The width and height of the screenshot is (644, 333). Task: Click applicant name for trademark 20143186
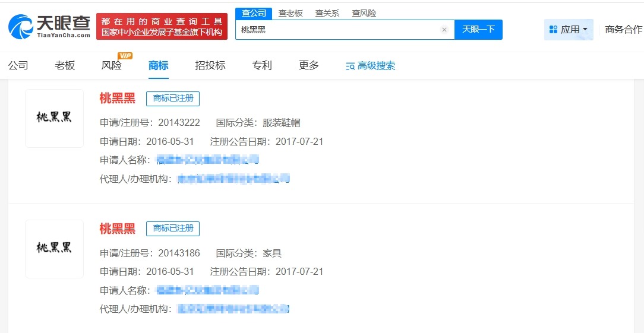tap(208, 290)
